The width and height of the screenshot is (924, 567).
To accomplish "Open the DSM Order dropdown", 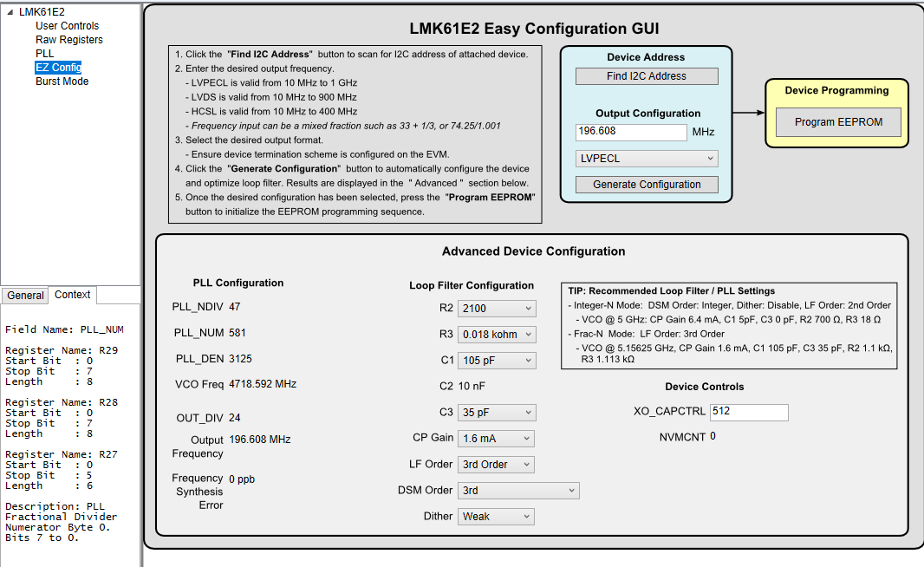I will coord(518,491).
